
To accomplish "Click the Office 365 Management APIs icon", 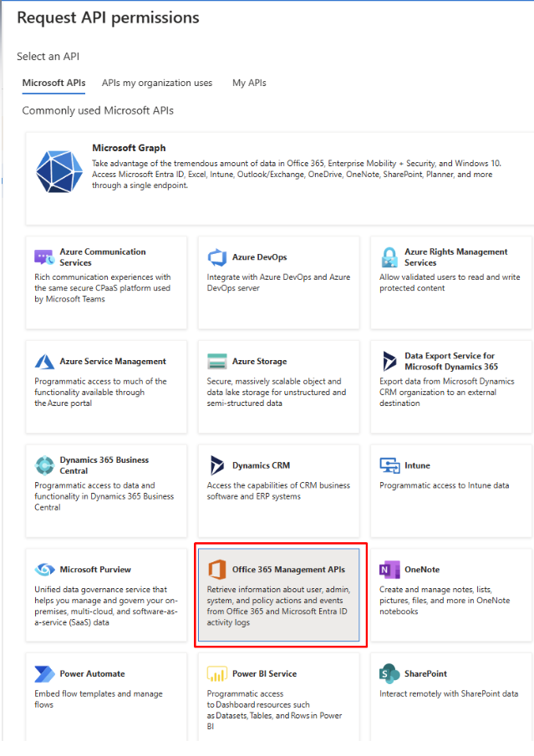I will coord(217,570).
